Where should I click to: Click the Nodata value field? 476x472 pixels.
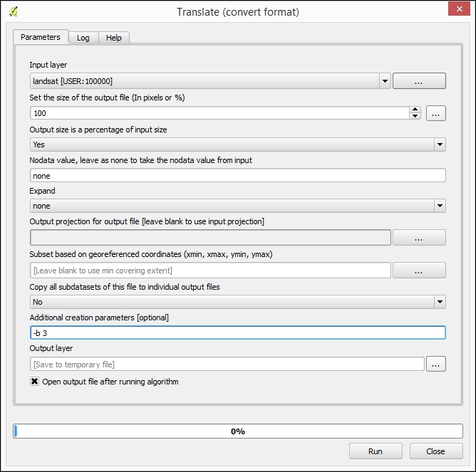238,176
